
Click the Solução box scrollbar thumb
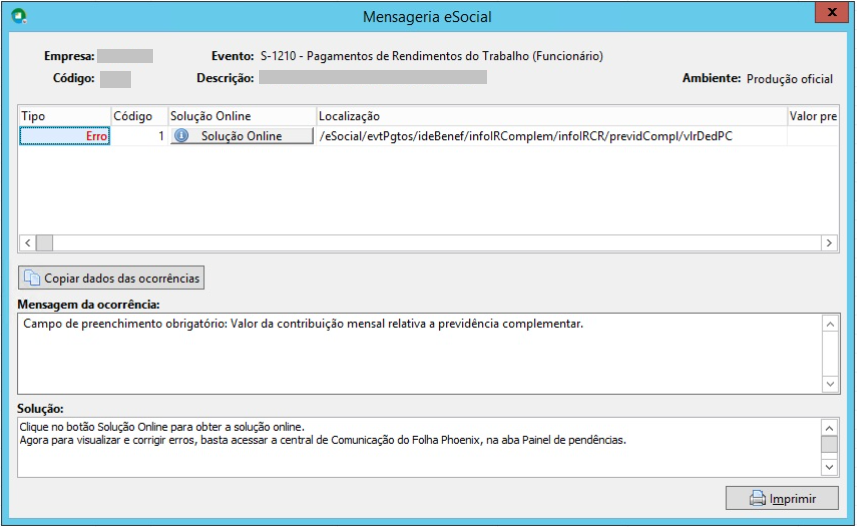click(x=829, y=444)
